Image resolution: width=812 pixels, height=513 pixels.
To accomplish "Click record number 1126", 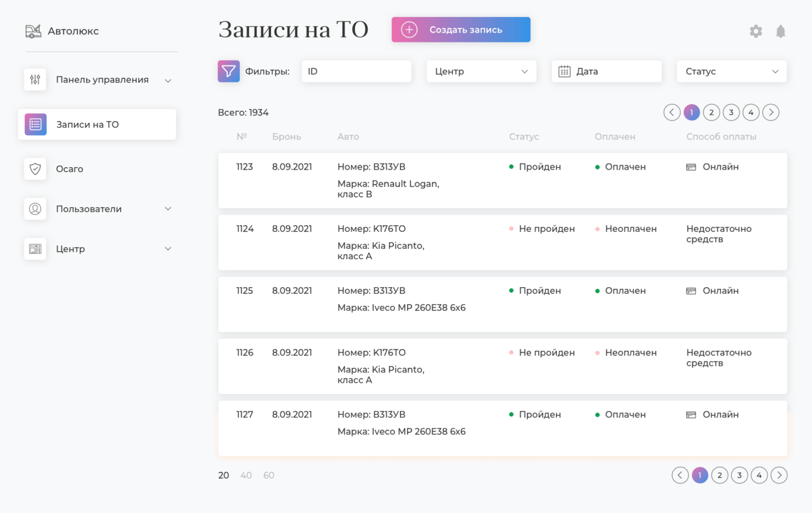I will (245, 352).
